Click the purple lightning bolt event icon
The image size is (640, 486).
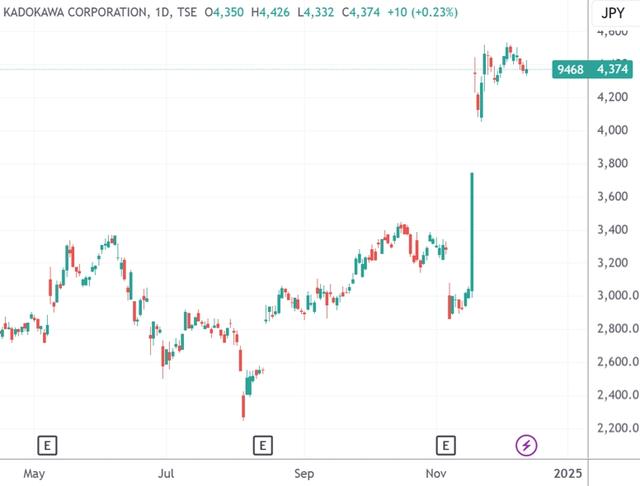[x=527, y=444]
